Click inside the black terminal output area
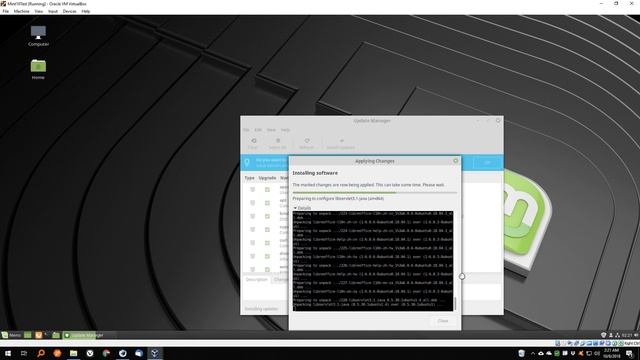This screenshot has height=360, width=640. (373, 261)
